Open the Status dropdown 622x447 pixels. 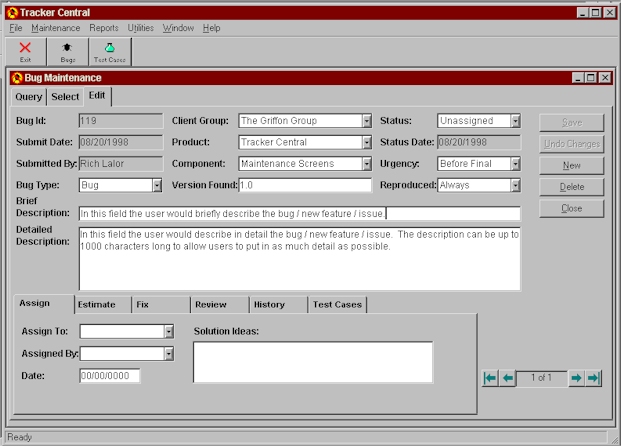515,121
